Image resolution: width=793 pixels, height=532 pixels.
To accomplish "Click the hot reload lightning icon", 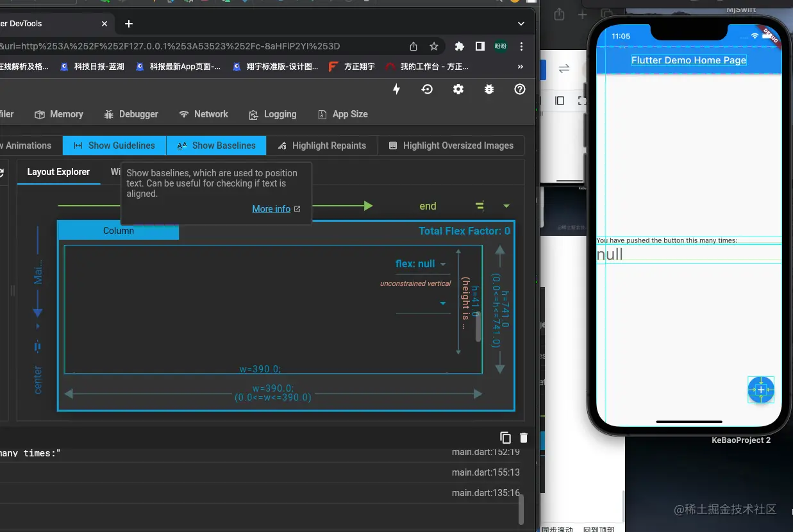I will click(x=396, y=90).
